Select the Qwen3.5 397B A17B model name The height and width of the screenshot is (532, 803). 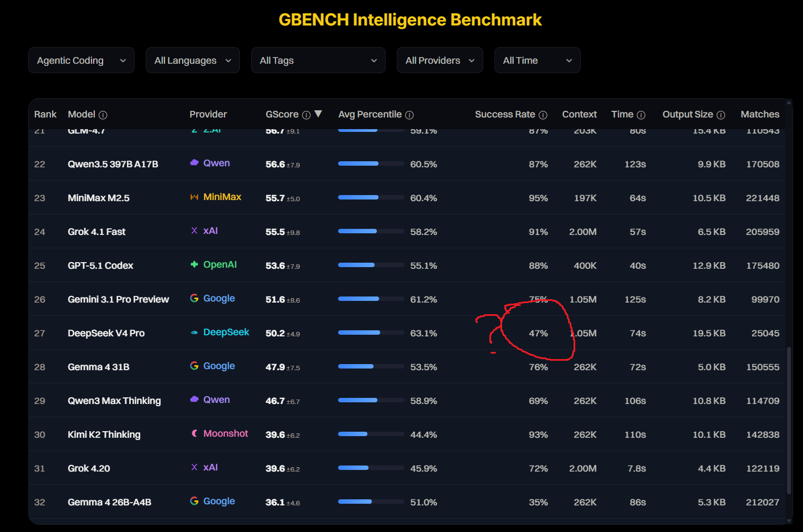tap(113, 164)
